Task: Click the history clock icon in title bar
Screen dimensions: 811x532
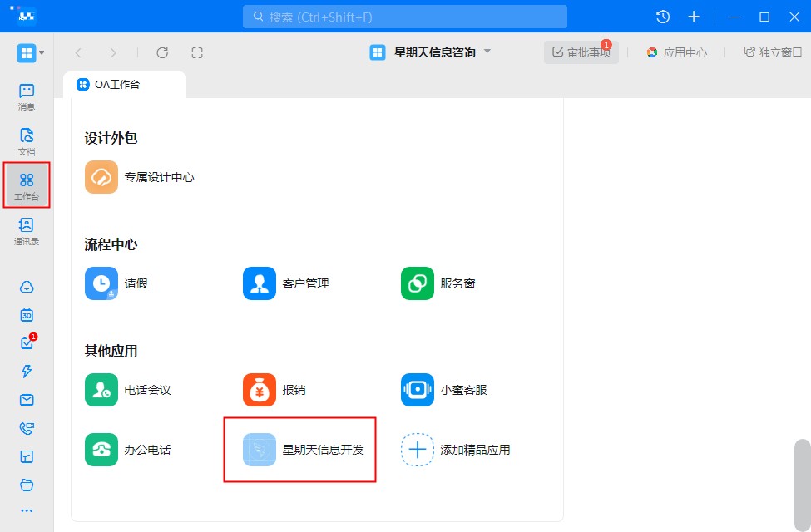Action: 663,17
